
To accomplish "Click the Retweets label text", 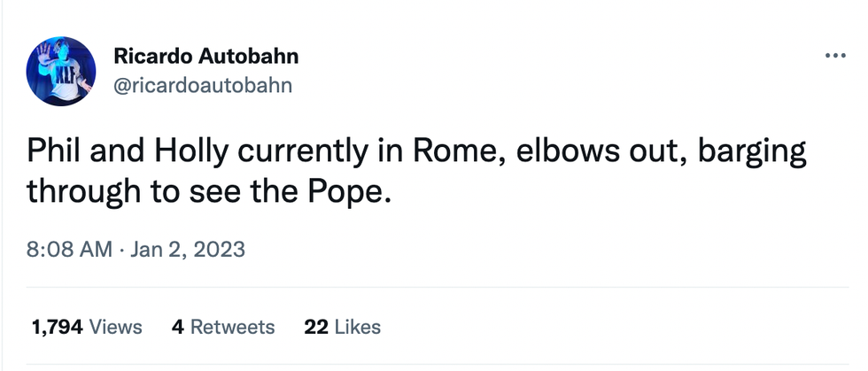I will (x=233, y=327).
